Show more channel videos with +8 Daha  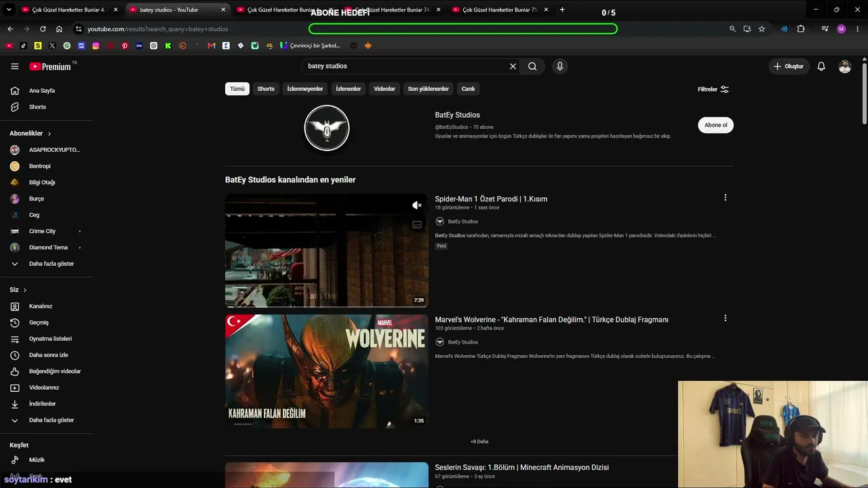point(479,441)
